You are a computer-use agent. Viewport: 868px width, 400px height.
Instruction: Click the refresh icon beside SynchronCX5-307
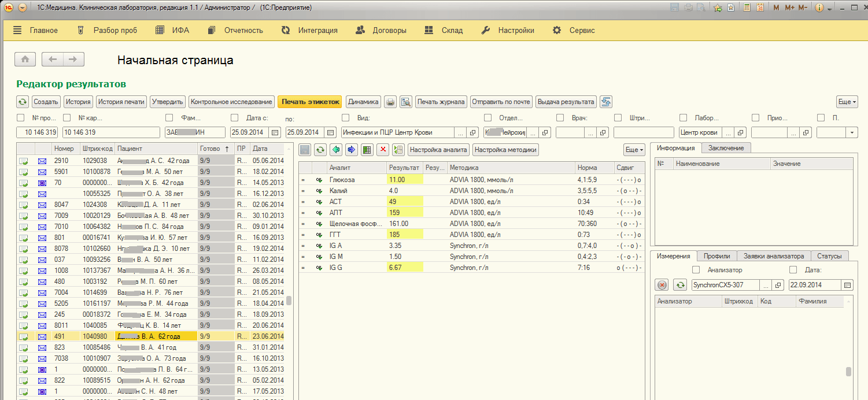pyautogui.click(x=681, y=285)
